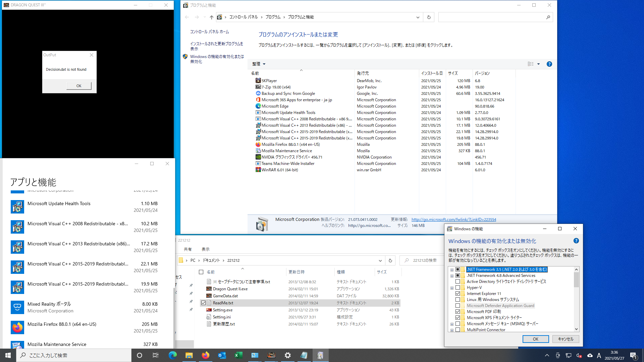Open the 共有 ribbon tab

tap(188, 249)
